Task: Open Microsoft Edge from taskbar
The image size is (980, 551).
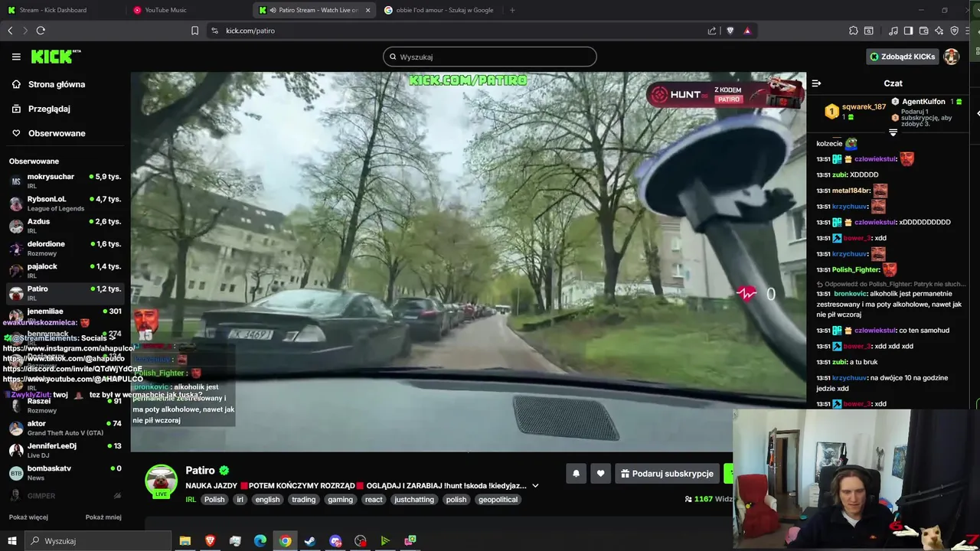Action: [x=260, y=541]
